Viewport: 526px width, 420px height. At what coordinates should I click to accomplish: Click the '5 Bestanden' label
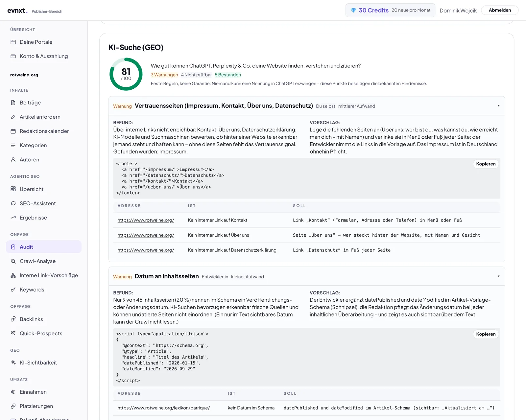pyautogui.click(x=228, y=75)
